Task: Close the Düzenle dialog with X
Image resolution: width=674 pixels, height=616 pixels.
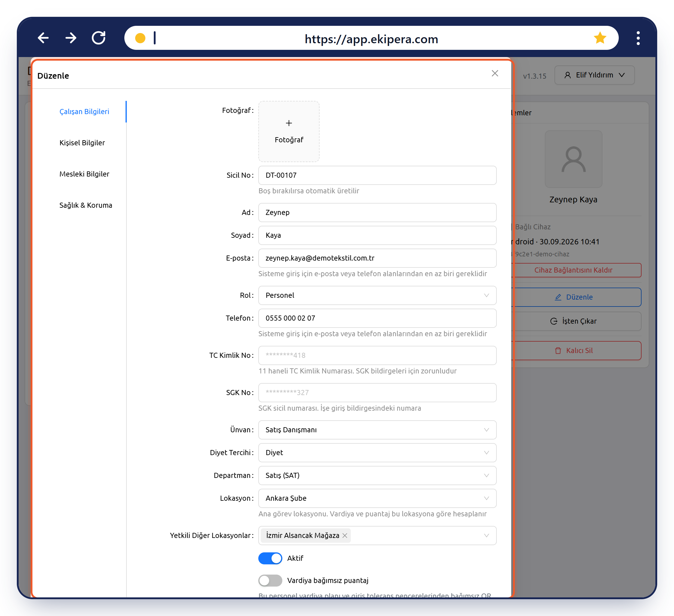Action: [495, 73]
